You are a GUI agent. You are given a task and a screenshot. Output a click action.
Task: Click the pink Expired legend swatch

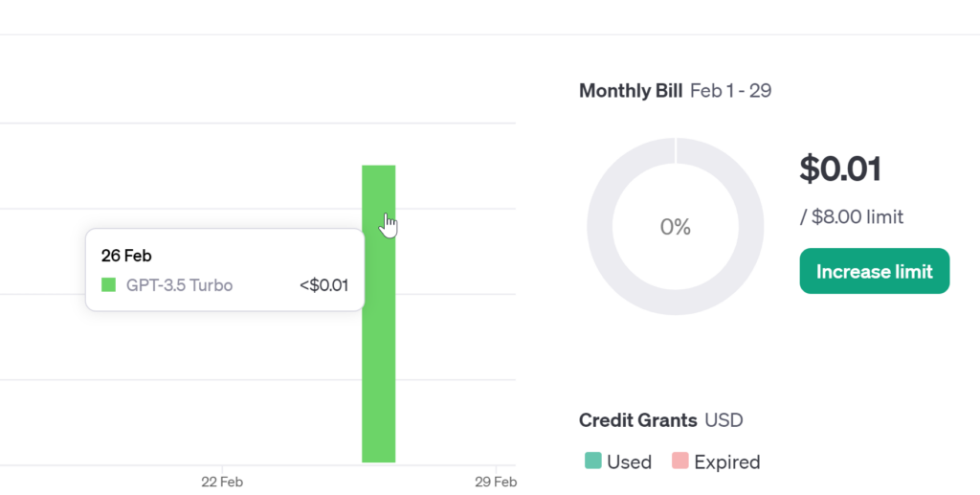(680, 461)
